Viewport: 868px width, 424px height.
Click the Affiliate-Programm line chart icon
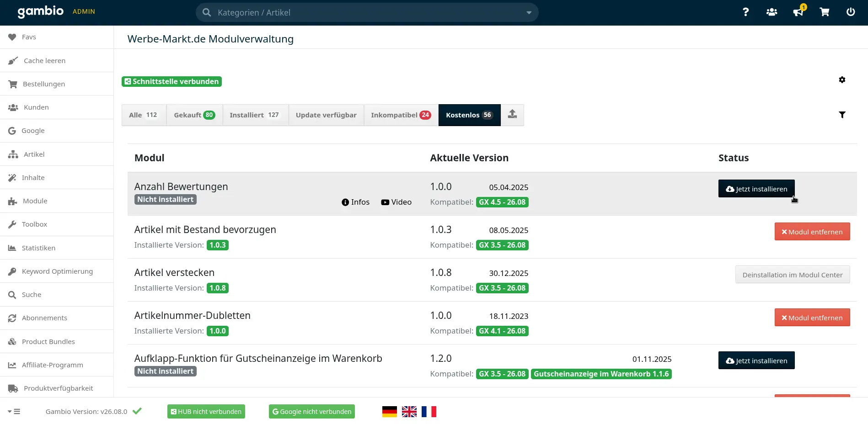click(x=12, y=365)
